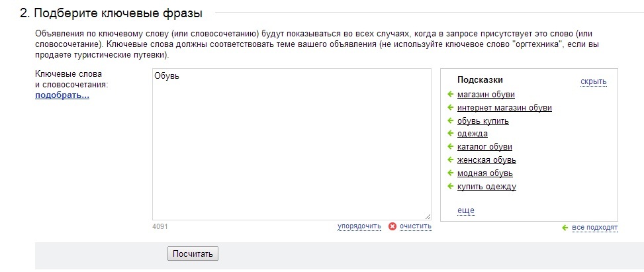Click the arrow icon for модная обувь
Viewport: 644px width, 272px height.
tap(450, 173)
